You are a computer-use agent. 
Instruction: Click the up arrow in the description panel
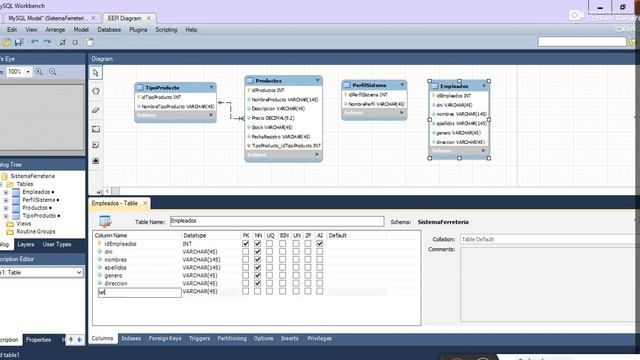coord(71,340)
